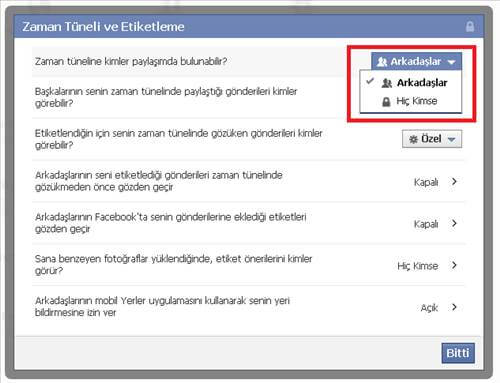The image size is (500, 383).
Task: Choose Hiç Kimse from dropdown menu
Action: pos(411,101)
